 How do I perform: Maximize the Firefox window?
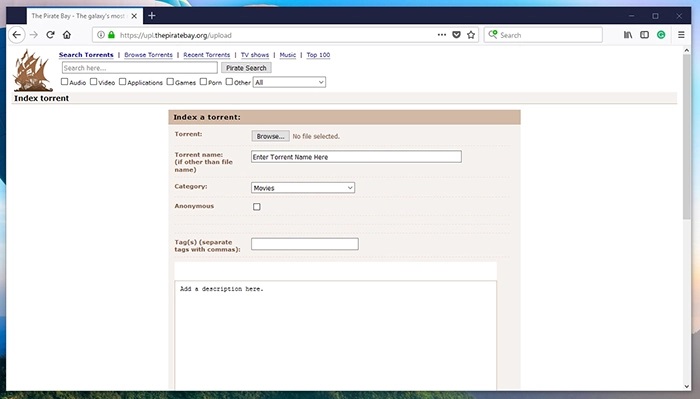point(655,16)
